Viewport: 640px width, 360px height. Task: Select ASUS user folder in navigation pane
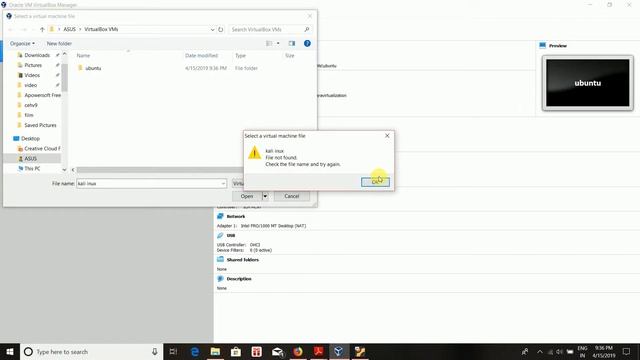(30, 158)
